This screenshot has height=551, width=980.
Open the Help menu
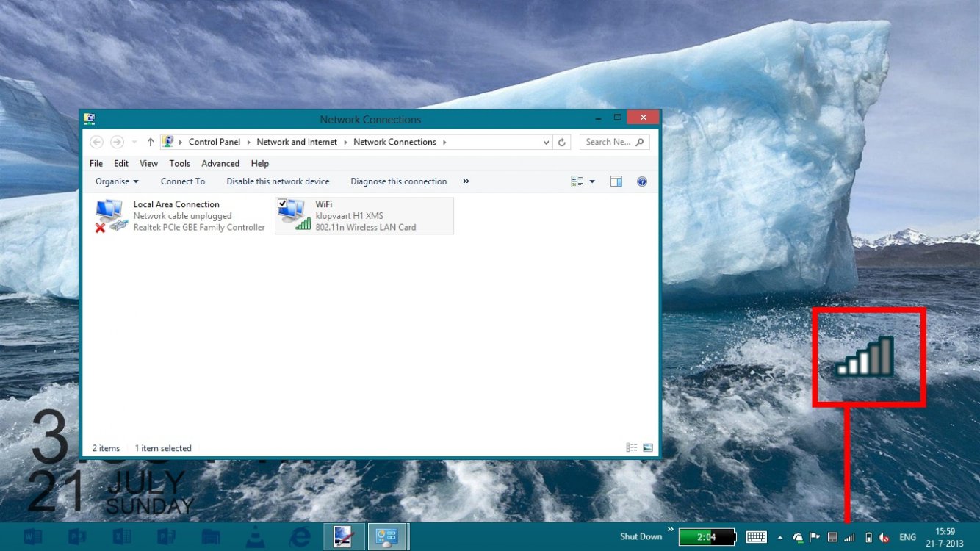click(x=259, y=163)
